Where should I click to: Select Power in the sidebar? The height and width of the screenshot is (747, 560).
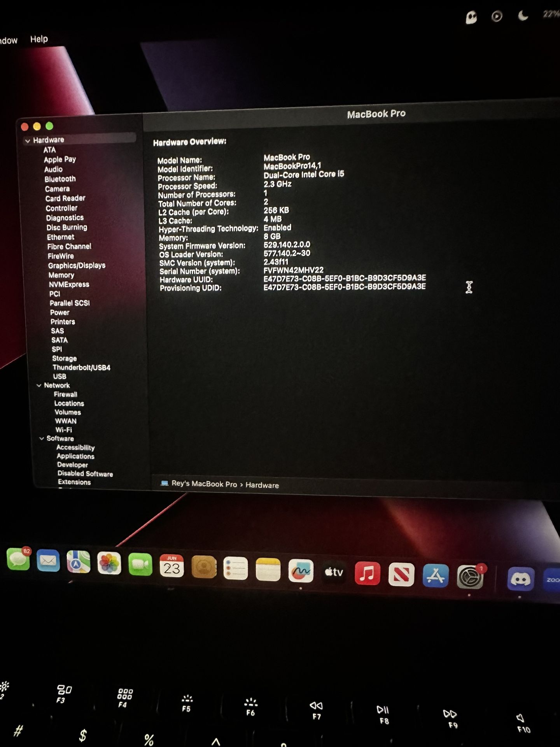click(x=59, y=312)
